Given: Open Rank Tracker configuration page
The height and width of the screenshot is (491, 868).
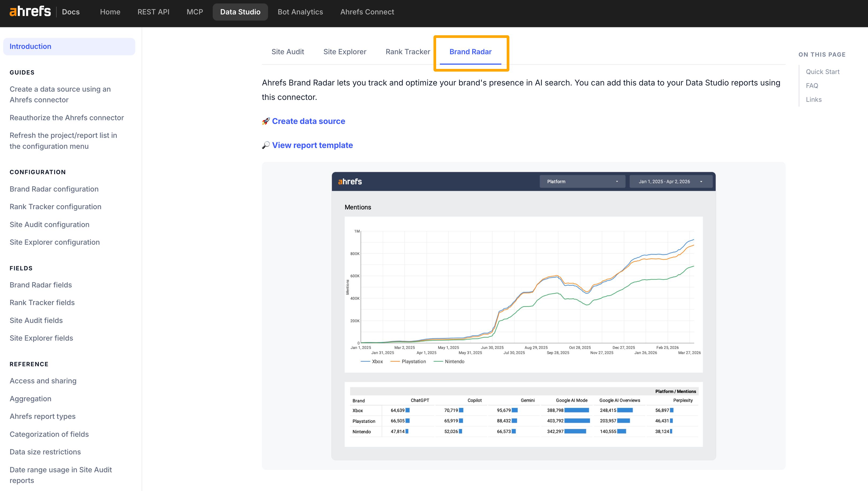Looking at the screenshot, I should click(x=55, y=207).
